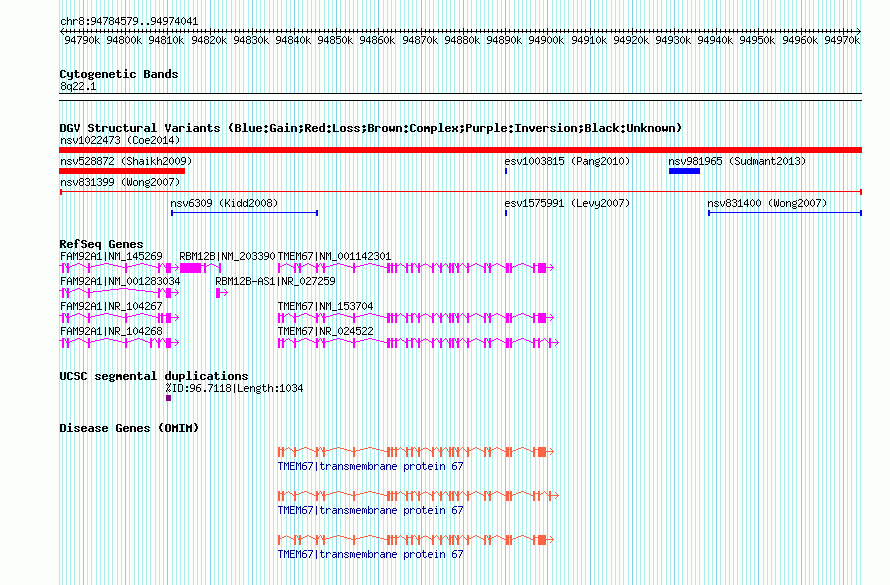The width and height of the screenshot is (890, 585).
Task: Click the nsv1022473 (Coe2014) red loss bar
Action: click(x=460, y=150)
